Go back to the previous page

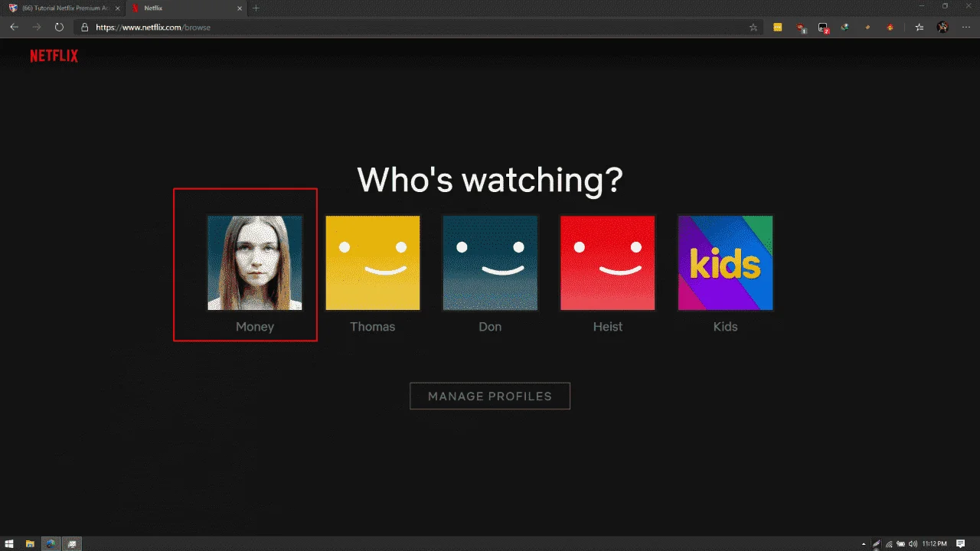point(15,27)
